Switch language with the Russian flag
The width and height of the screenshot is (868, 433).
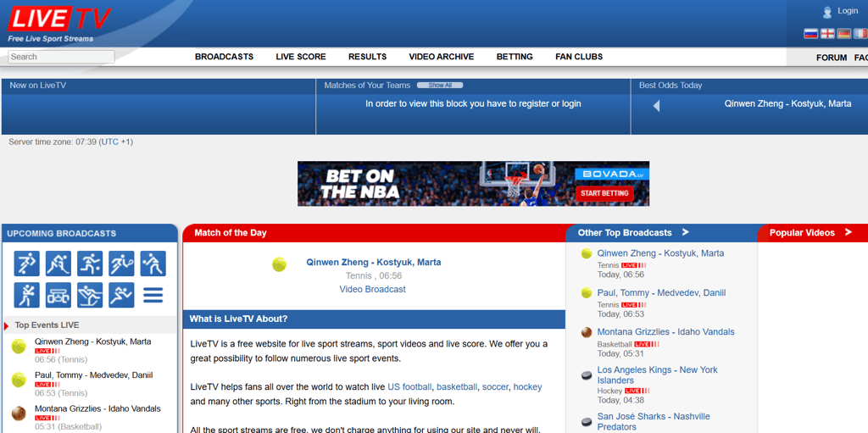coord(811,34)
